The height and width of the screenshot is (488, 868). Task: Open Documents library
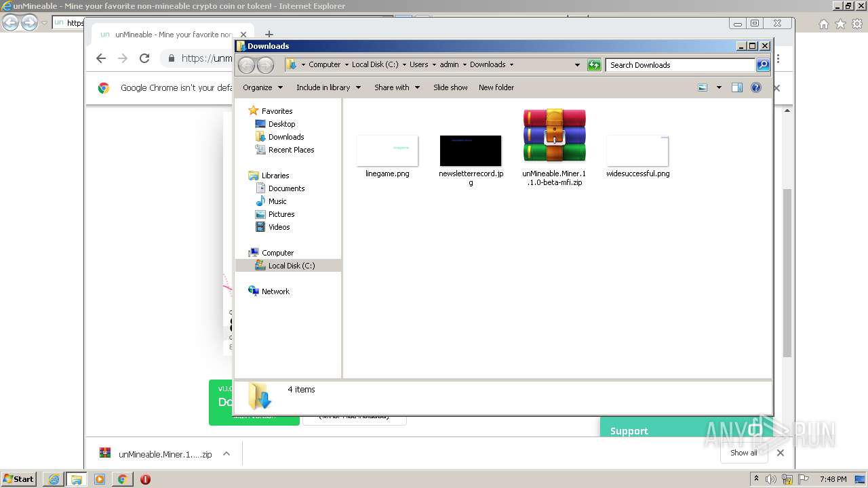pyautogui.click(x=286, y=188)
